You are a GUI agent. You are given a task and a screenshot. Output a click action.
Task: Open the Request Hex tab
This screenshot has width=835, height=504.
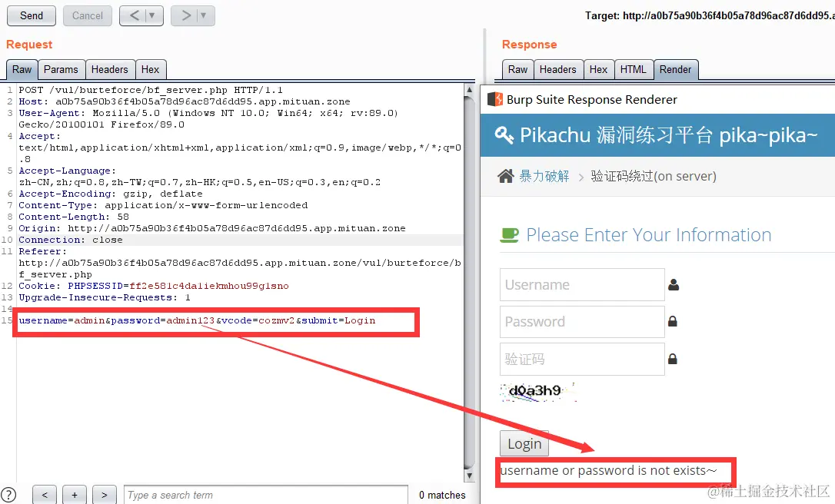pyautogui.click(x=150, y=70)
